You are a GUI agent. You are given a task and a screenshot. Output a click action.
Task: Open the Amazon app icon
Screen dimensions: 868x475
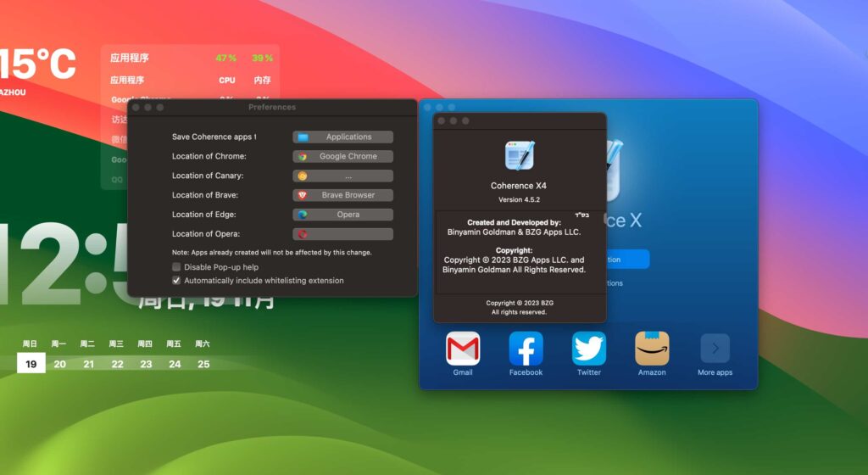point(652,349)
